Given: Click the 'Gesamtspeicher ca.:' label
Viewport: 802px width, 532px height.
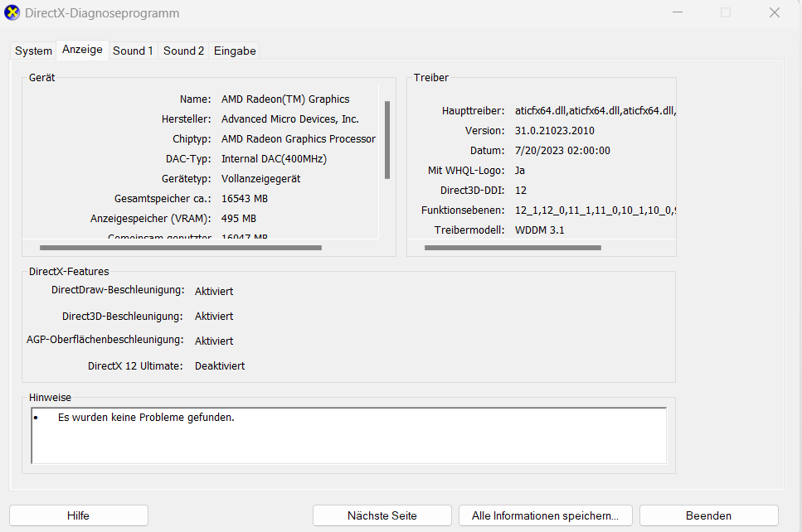Looking at the screenshot, I should [x=163, y=199].
